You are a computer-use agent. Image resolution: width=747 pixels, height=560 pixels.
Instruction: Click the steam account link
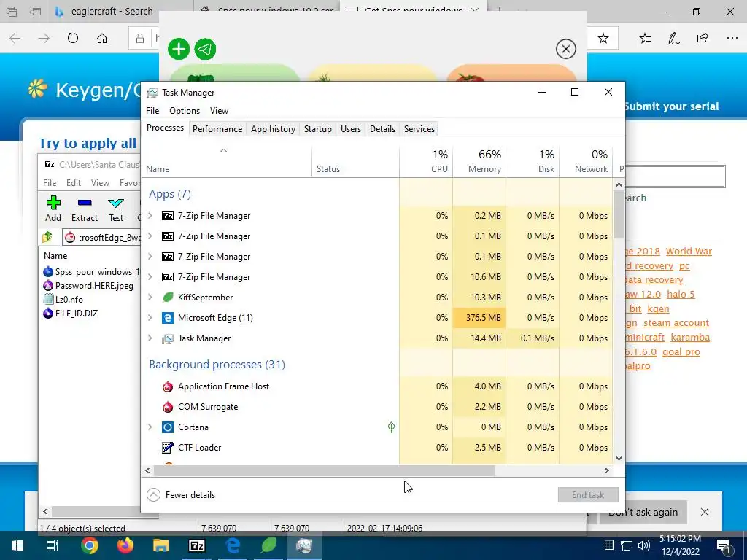(x=676, y=323)
